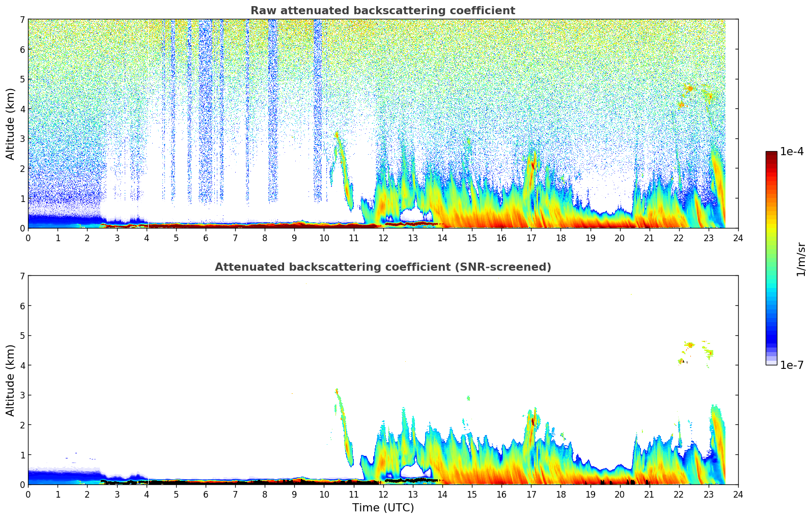Click the dark red spot near 17 UTC in top plot
Viewport: 812px width, 519px height.
533,165
